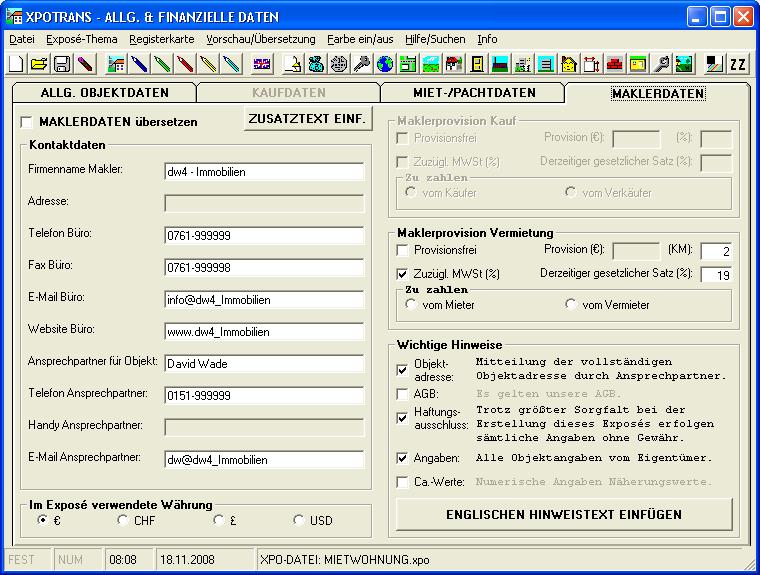Click the floppy disk save icon
Screen dimensions: 760x575
coord(61,64)
